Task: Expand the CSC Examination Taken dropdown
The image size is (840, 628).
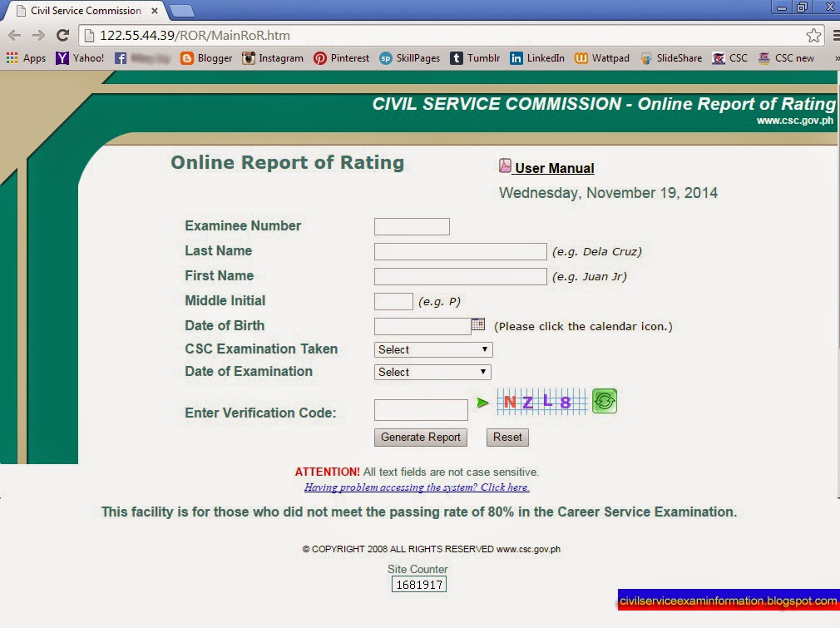Action: pos(432,350)
